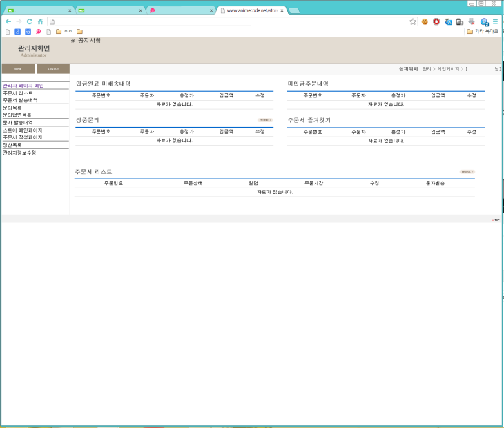Viewport: 504px width, 428px height.
Task: Open 문자 발송내역 sidebar item
Action: [x=18, y=122]
